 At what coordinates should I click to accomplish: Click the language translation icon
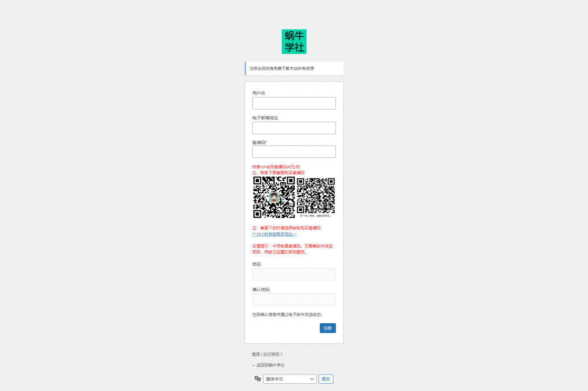(258, 379)
